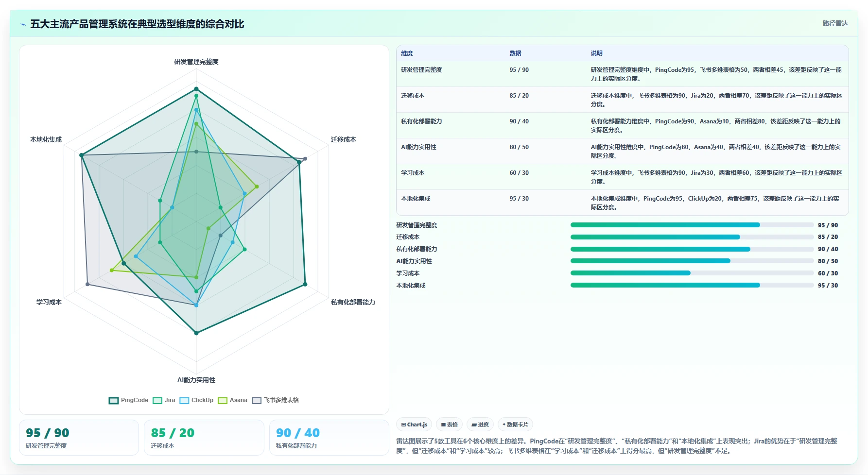Toggle 飞书多维表格 dataset in chart legend
This screenshot has width=868, height=475.
point(275,400)
